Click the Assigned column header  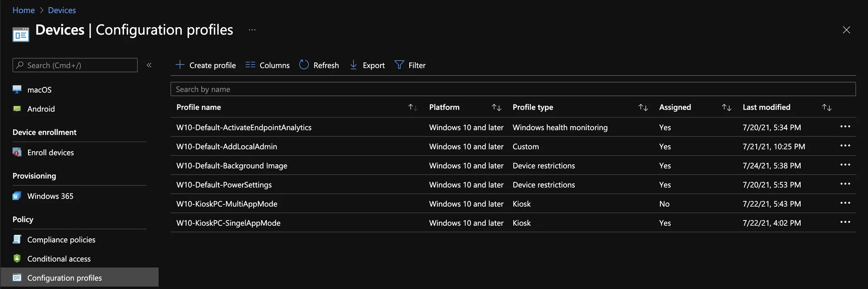coord(675,107)
